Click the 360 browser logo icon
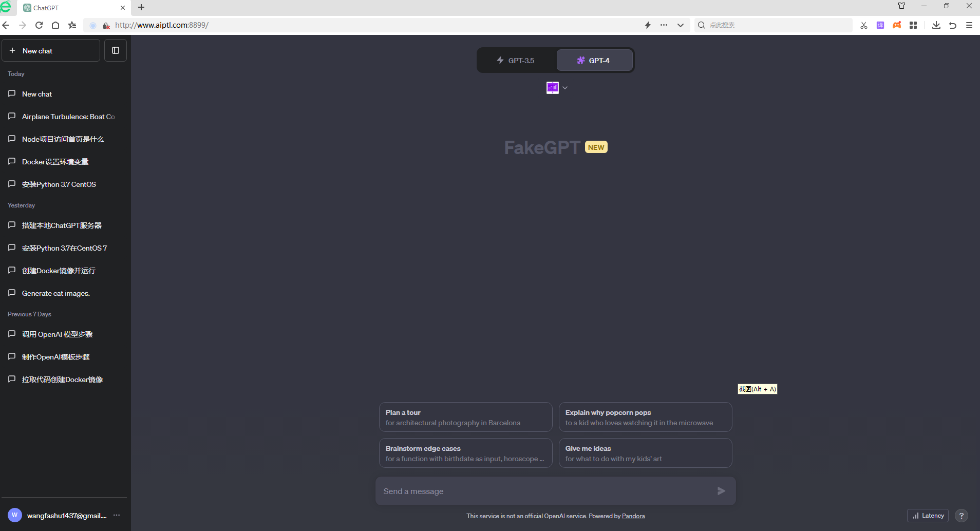This screenshot has height=531, width=980. coord(6,6)
